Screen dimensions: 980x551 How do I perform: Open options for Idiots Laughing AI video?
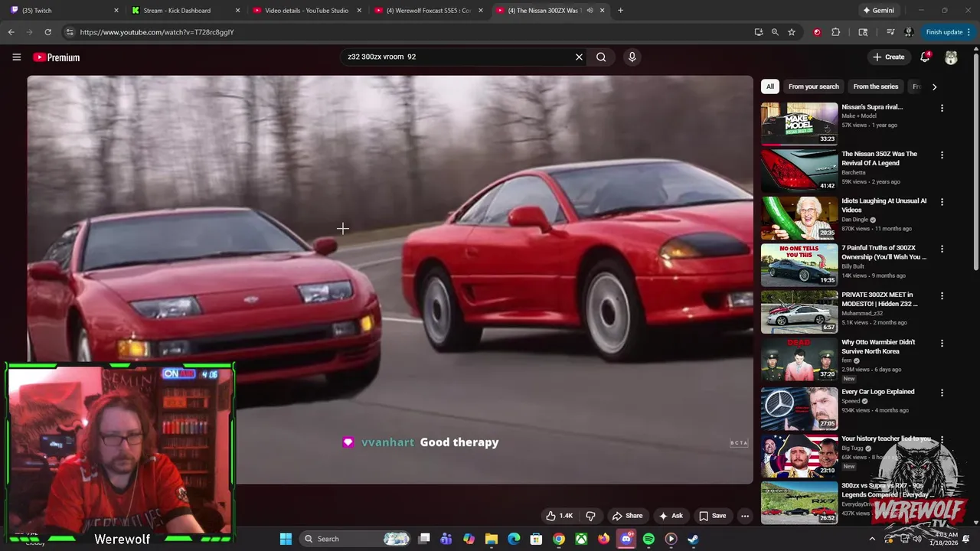(x=942, y=202)
